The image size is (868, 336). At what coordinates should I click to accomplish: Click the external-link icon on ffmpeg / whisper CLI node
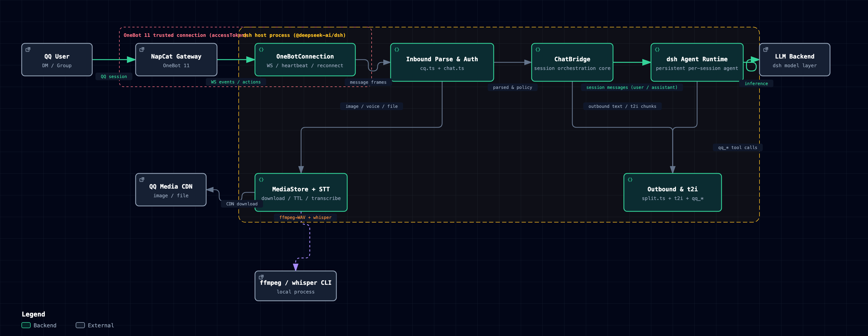(x=261, y=277)
